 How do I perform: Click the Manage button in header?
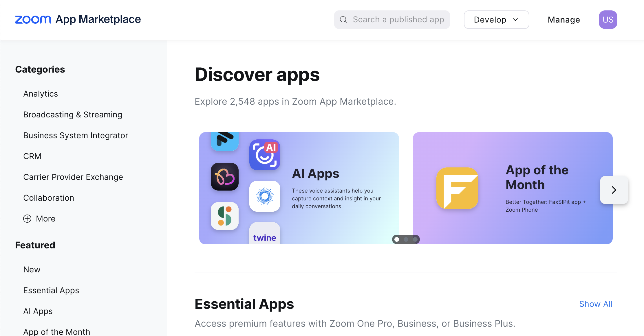(x=563, y=20)
